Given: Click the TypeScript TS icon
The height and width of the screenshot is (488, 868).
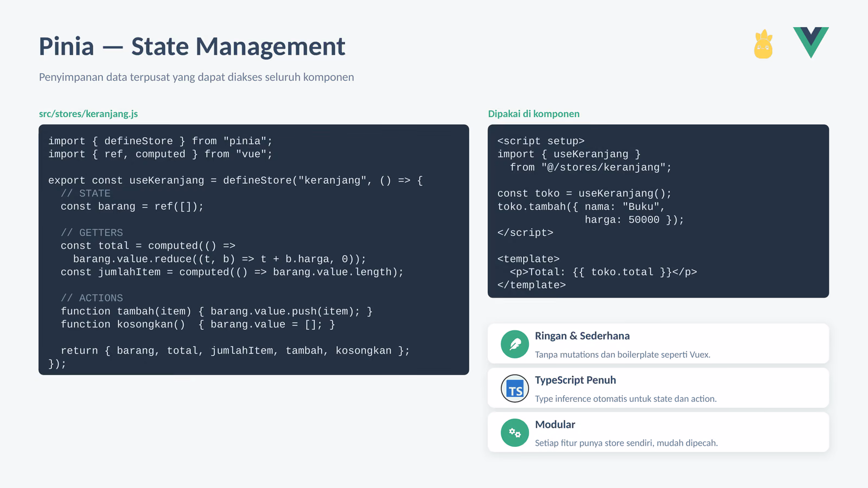Looking at the screenshot, I should [x=515, y=388].
